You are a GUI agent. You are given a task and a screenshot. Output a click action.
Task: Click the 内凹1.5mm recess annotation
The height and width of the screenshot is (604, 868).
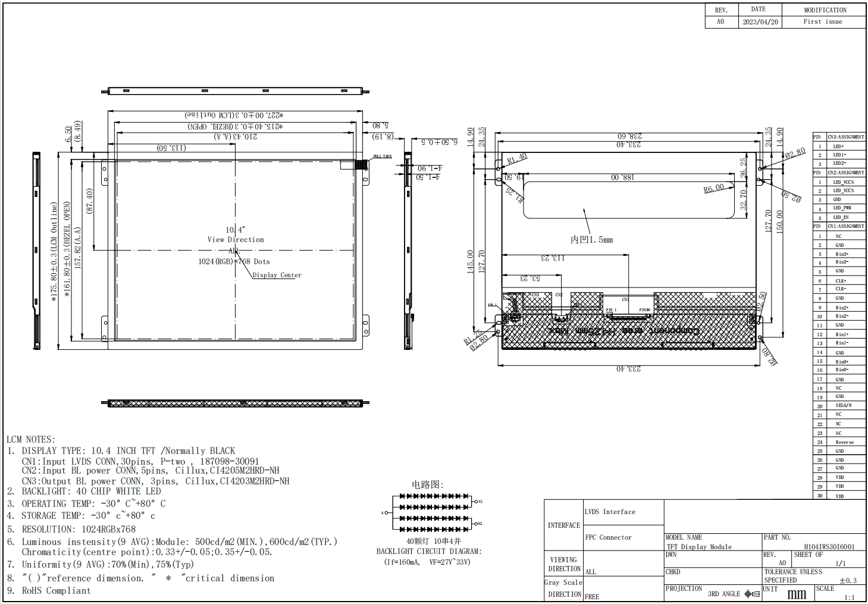pyautogui.click(x=591, y=239)
